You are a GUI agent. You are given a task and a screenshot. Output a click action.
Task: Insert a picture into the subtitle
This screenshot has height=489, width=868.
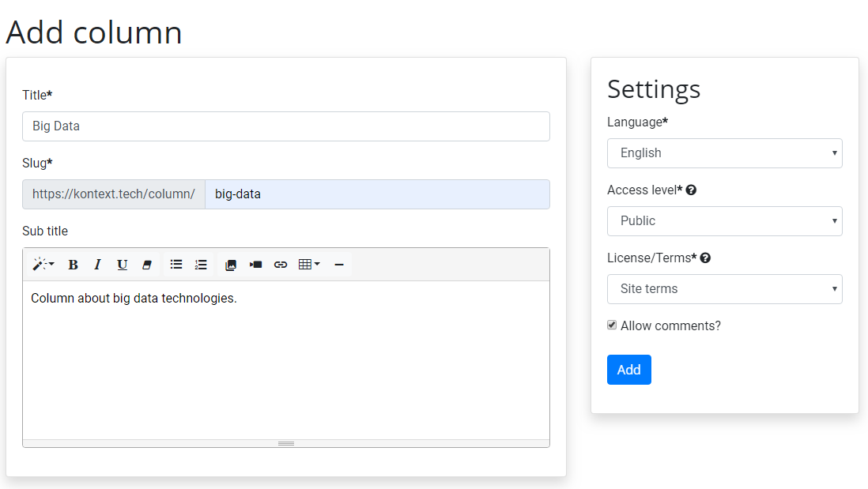coord(231,265)
